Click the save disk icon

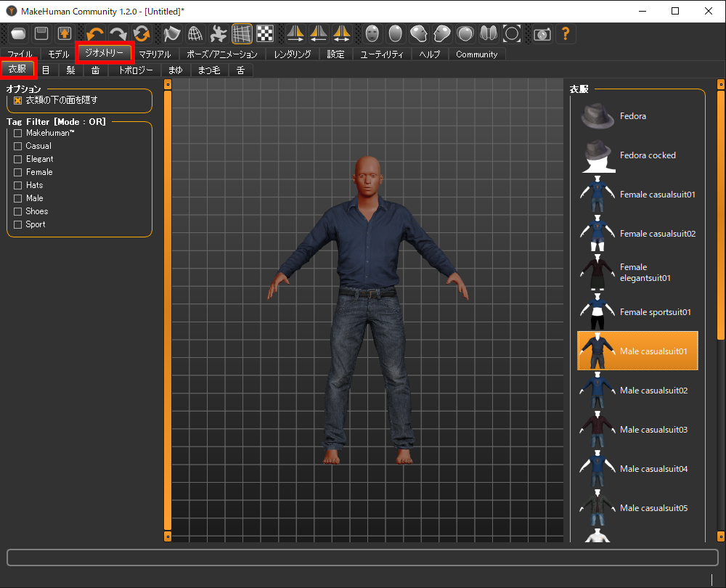point(41,33)
